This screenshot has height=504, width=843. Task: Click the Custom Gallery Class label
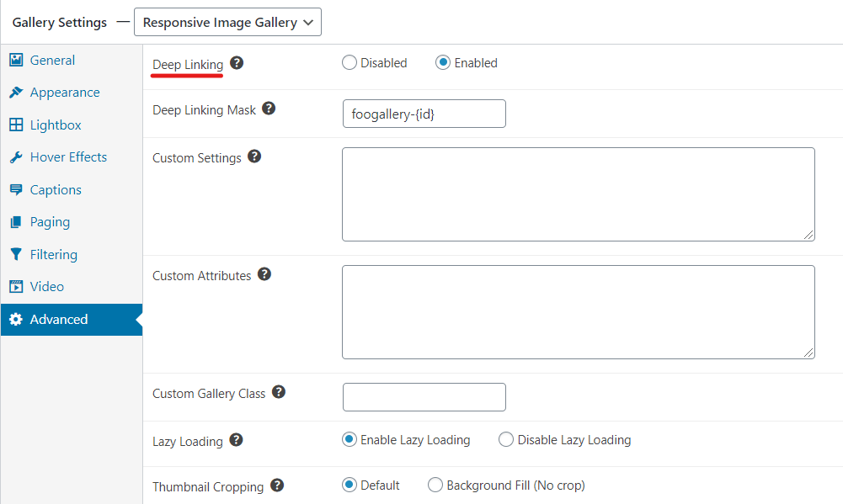pyautogui.click(x=209, y=393)
